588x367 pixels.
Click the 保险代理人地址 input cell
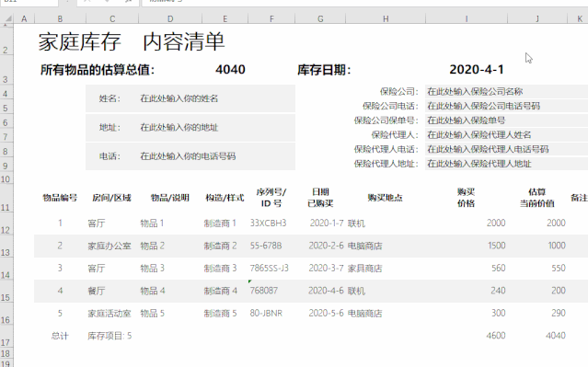tap(506, 164)
